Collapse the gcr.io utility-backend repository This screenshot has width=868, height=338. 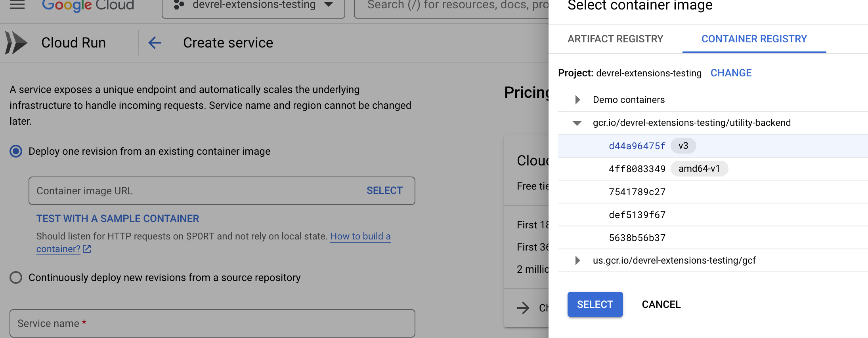point(577,123)
